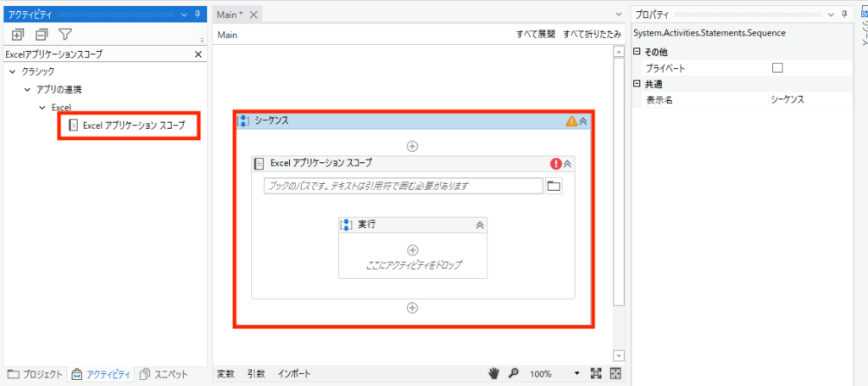Click the plus icon inside 実行
This screenshot has height=386, width=868.
[413, 250]
